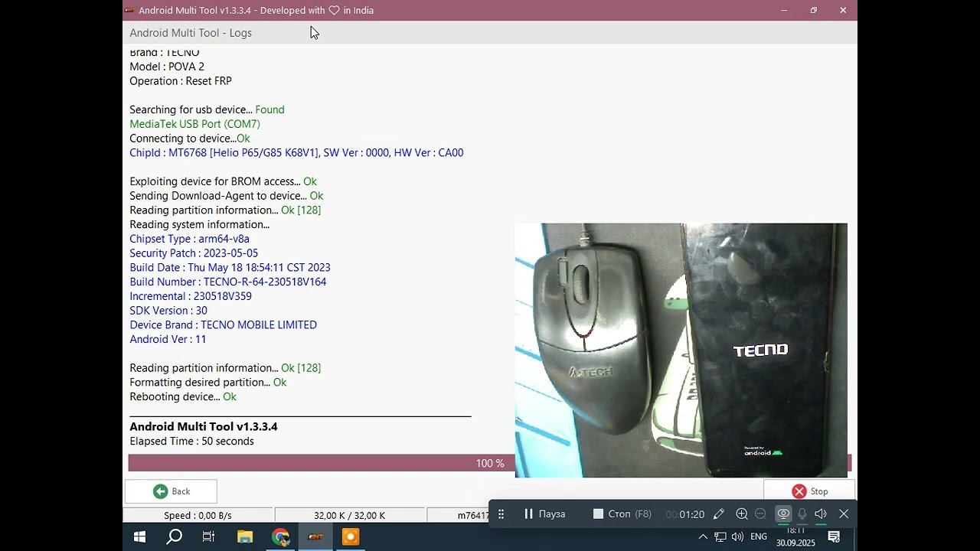
Task: Click 'Build Date : Thu May 18' line
Action: 230,268
